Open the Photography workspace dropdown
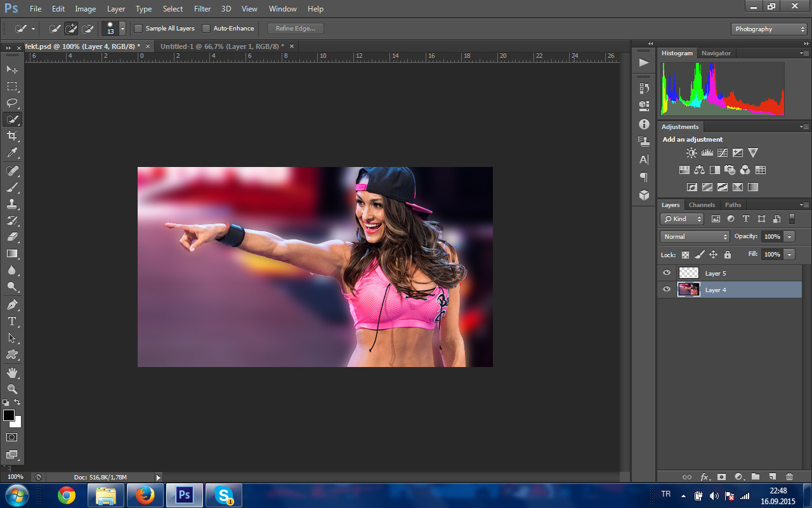Image resolution: width=812 pixels, height=508 pixels. tap(769, 29)
